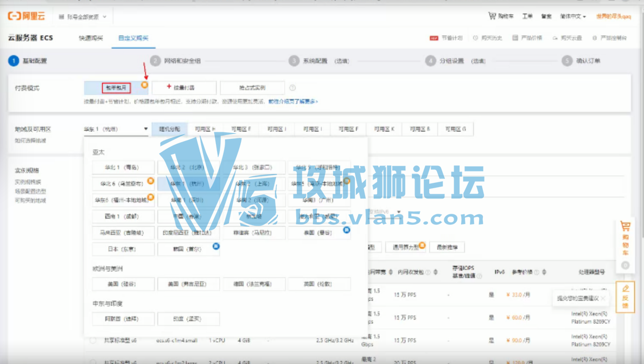Viewport: 644px width, 364px height.
Task: Select 按量付费 pay-as-you-go billing mode
Action: click(184, 87)
